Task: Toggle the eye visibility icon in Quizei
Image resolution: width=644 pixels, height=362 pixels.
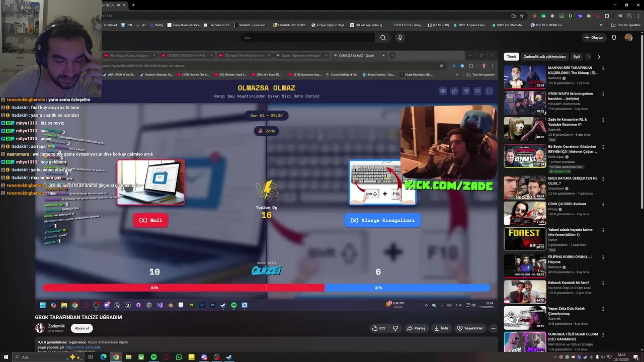Action: click(443, 91)
